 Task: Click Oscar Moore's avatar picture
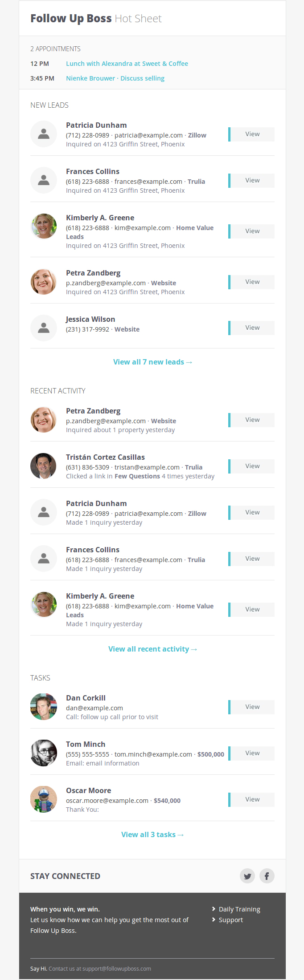point(44,799)
